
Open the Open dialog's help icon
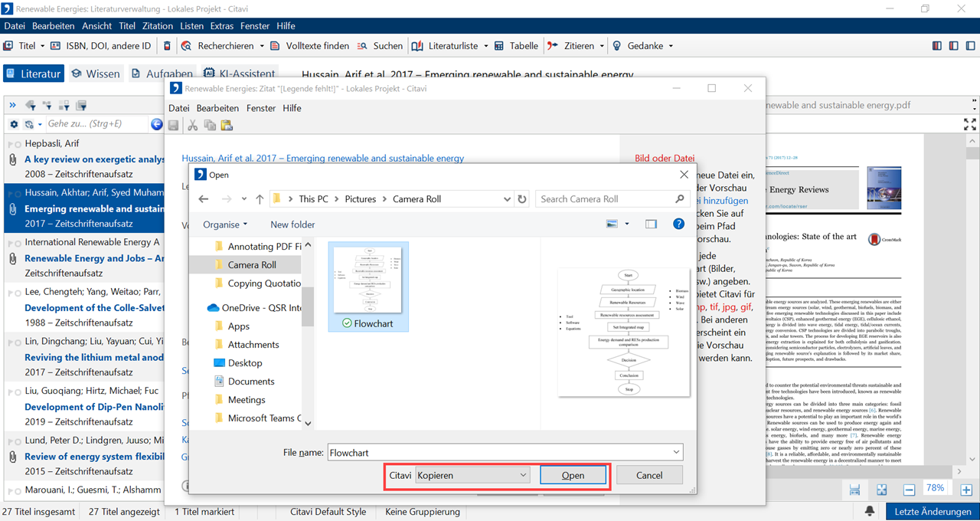point(678,224)
